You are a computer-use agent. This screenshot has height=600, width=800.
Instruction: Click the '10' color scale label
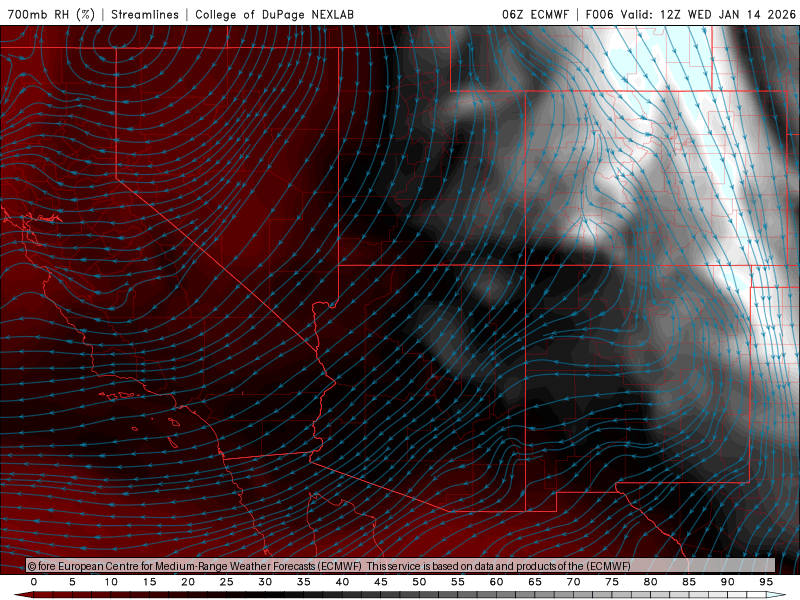click(111, 582)
